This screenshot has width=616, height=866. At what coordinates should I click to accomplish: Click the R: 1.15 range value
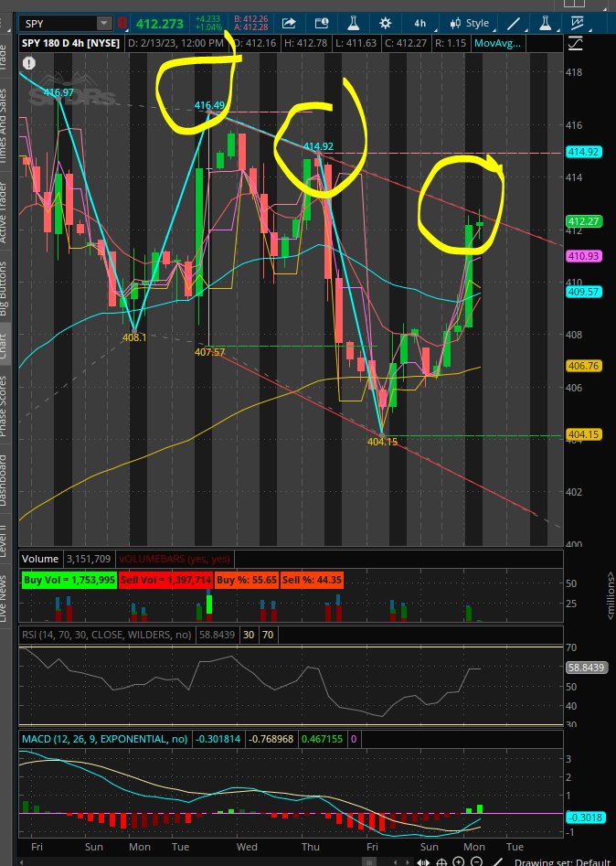[451, 43]
